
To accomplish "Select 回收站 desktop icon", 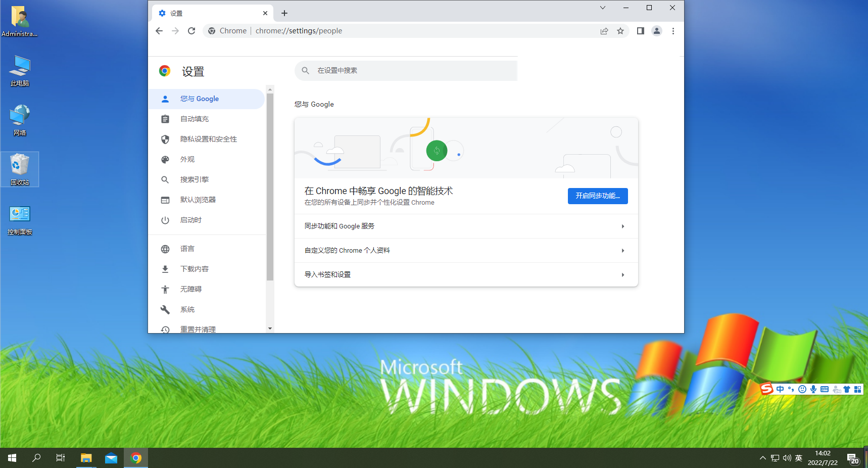I will click(x=20, y=170).
